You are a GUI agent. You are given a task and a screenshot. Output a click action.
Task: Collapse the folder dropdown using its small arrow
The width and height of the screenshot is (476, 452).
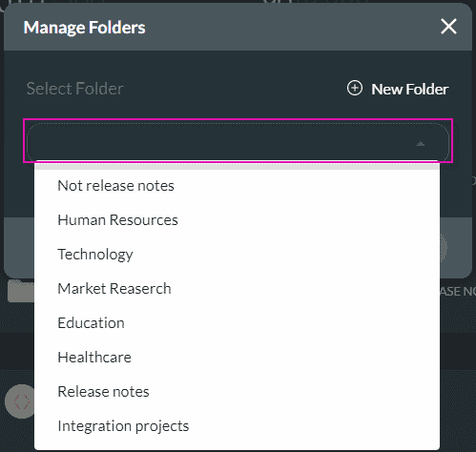click(420, 144)
